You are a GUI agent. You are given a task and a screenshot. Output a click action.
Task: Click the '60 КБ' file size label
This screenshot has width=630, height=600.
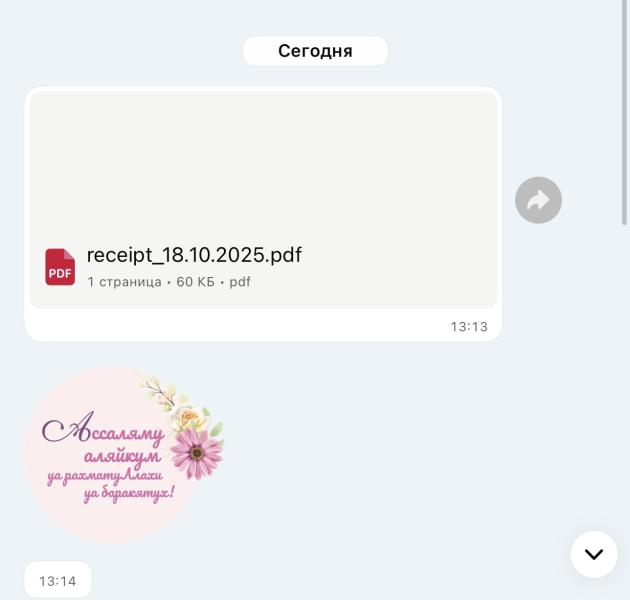pos(196,282)
